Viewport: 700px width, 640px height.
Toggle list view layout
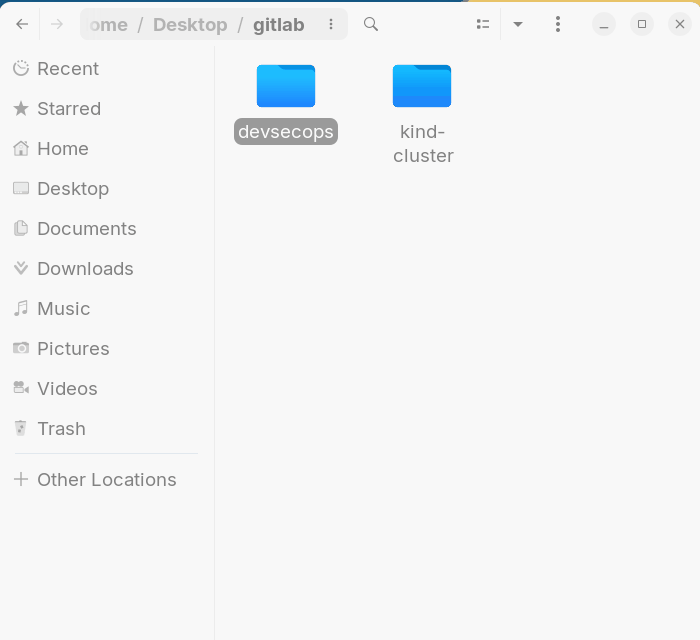(483, 24)
